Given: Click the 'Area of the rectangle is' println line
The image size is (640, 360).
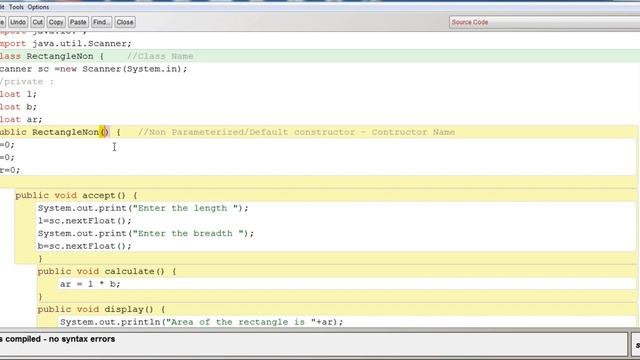Looking at the screenshot, I should tap(202, 322).
